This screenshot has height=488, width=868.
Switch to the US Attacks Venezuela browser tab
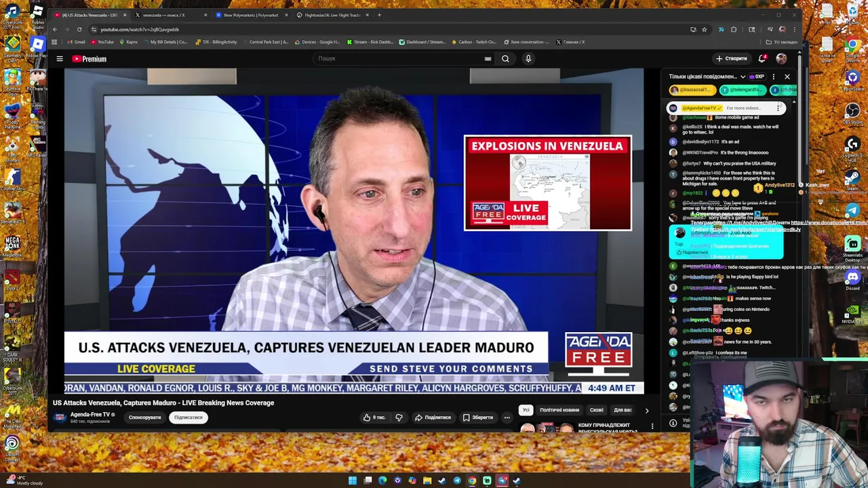point(90,15)
